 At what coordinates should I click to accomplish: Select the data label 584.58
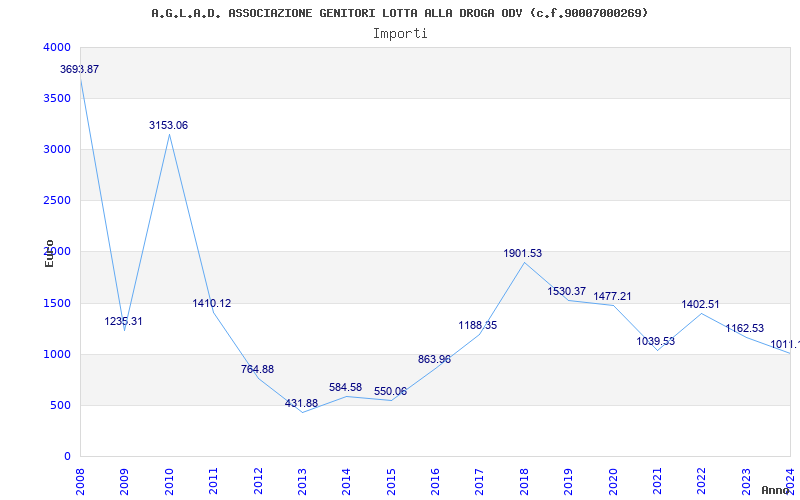point(345,387)
